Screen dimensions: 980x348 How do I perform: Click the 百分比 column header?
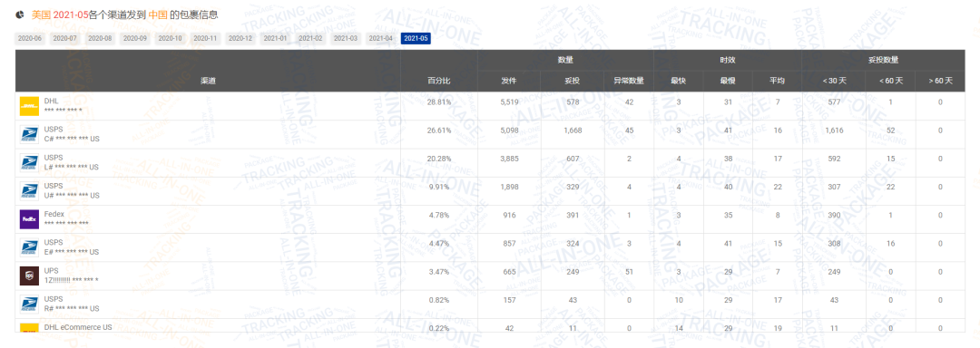[439, 81]
